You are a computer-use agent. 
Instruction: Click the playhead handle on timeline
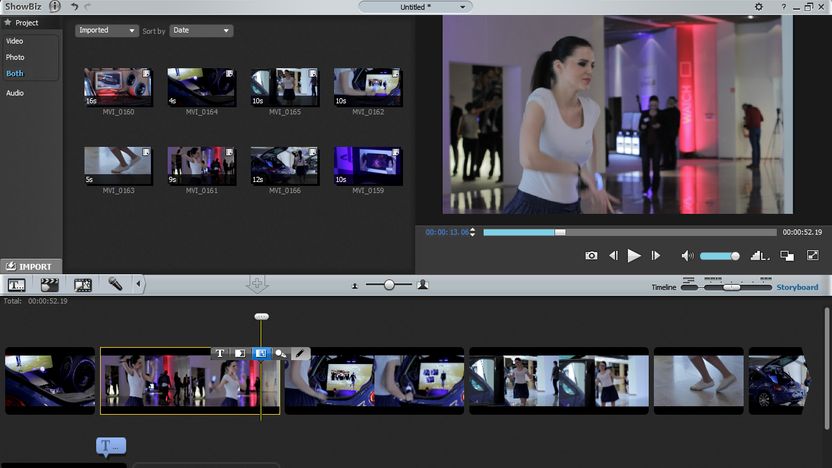(261, 317)
